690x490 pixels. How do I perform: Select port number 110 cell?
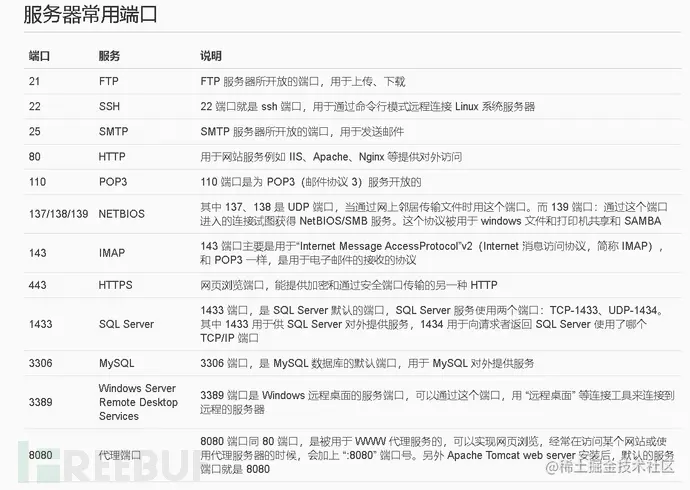(37, 182)
